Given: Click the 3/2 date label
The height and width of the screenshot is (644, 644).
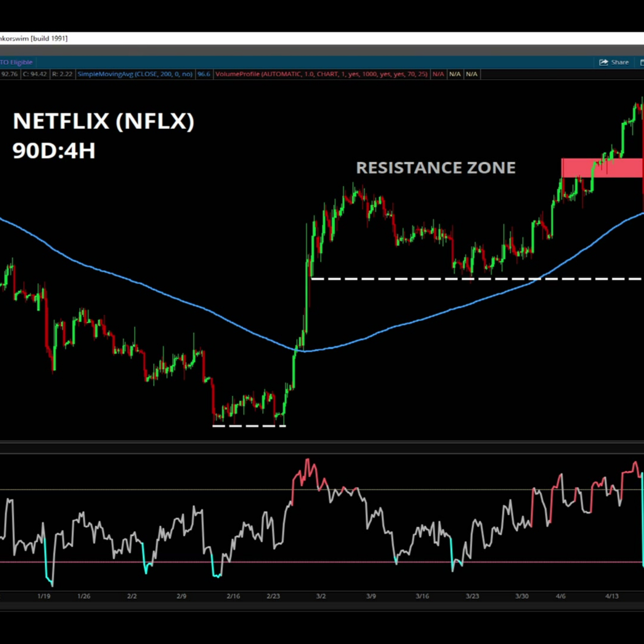Looking at the screenshot, I should click(321, 596).
